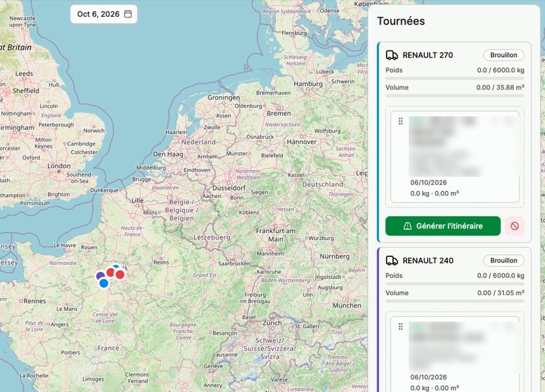The height and width of the screenshot is (392, 545).
Task: Click the RENAULT 240 title
Action: click(x=428, y=261)
